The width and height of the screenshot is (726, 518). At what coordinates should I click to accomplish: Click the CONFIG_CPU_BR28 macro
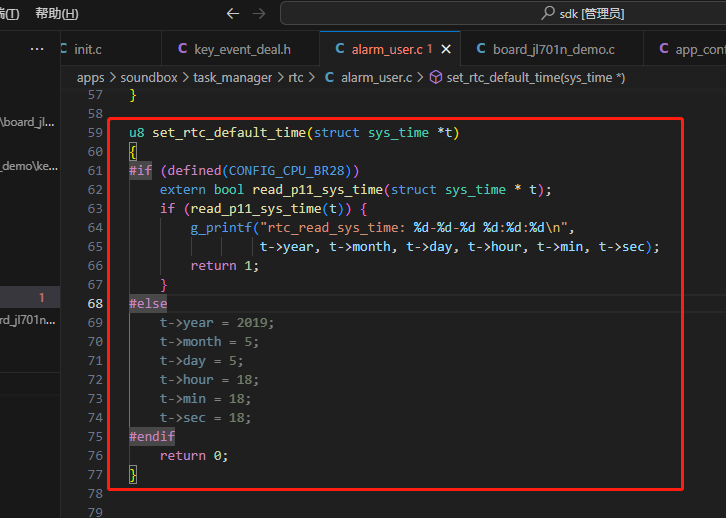tap(287, 171)
